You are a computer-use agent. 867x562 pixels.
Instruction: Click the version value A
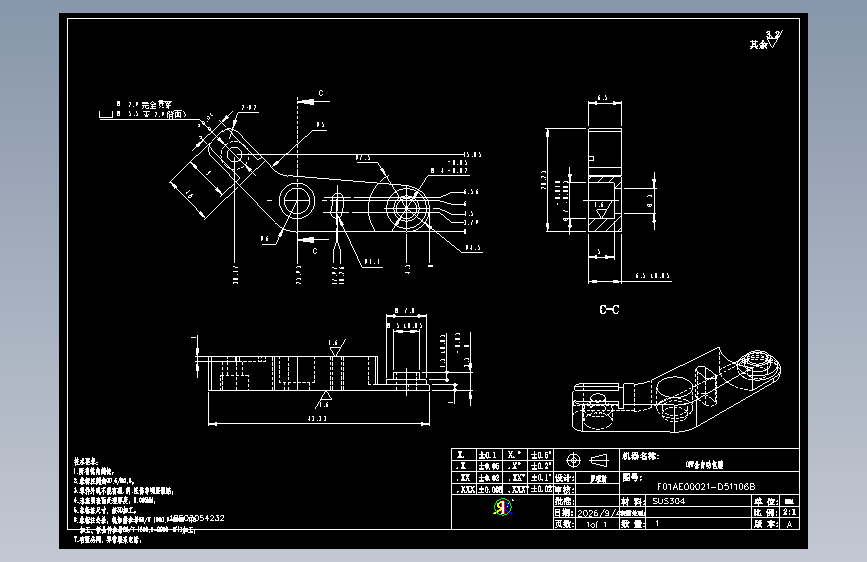790,524
